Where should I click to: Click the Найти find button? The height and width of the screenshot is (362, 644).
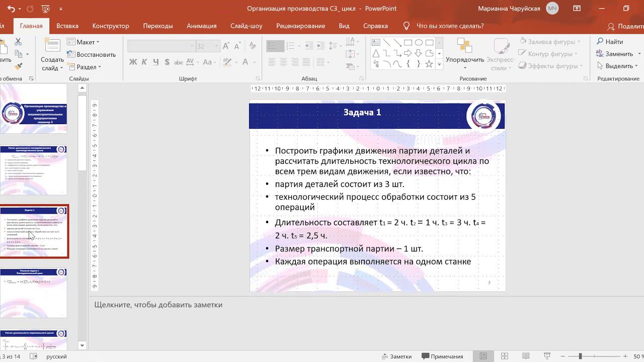click(x=610, y=42)
